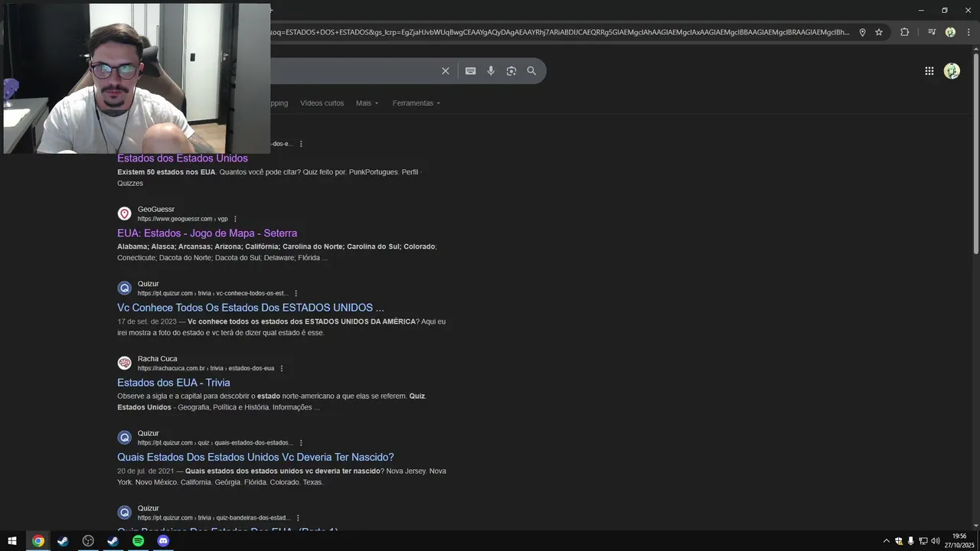The image size is (980, 551).
Task: Switch to the Vídeos curtos tab
Action: click(x=322, y=103)
